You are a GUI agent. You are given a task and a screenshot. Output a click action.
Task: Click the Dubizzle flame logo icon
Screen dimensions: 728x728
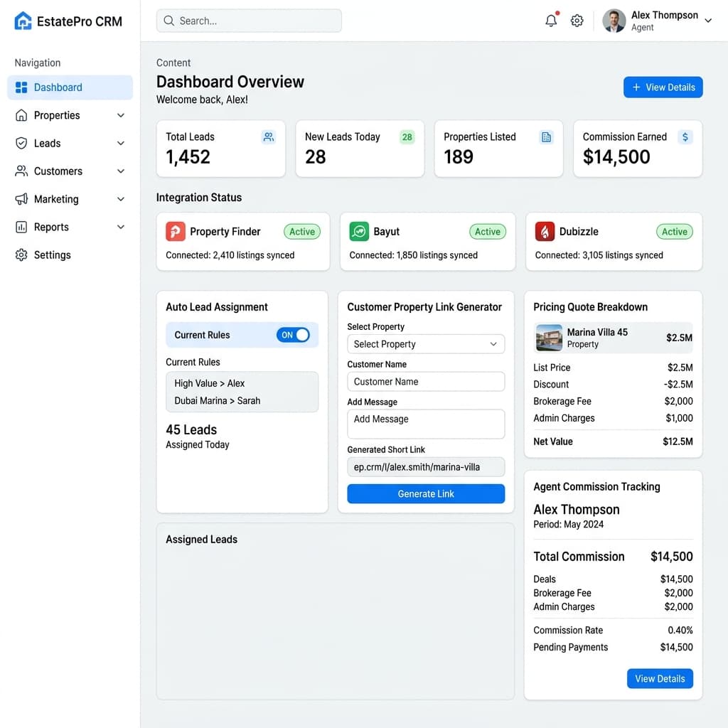click(x=545, y=231)
